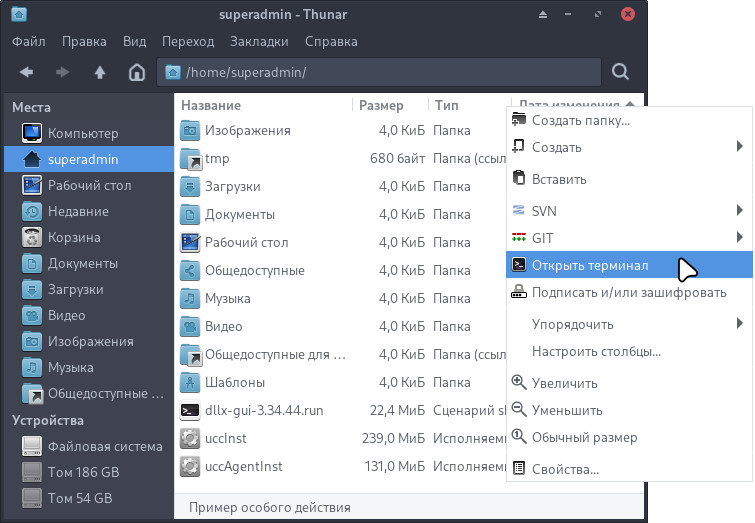This screenshot has height=523, width=755.
Task: Open Том 186 GB volume in sidebar
Action: tap(83, 472)
